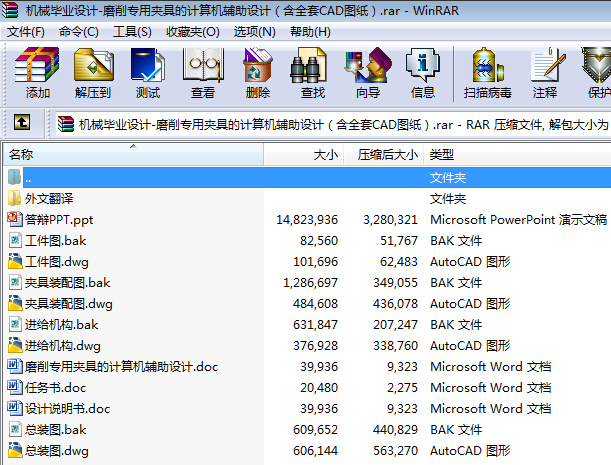The image size is (611, 465).
Task: Select file 进给机构.dwg
Action: pos(62,346)
